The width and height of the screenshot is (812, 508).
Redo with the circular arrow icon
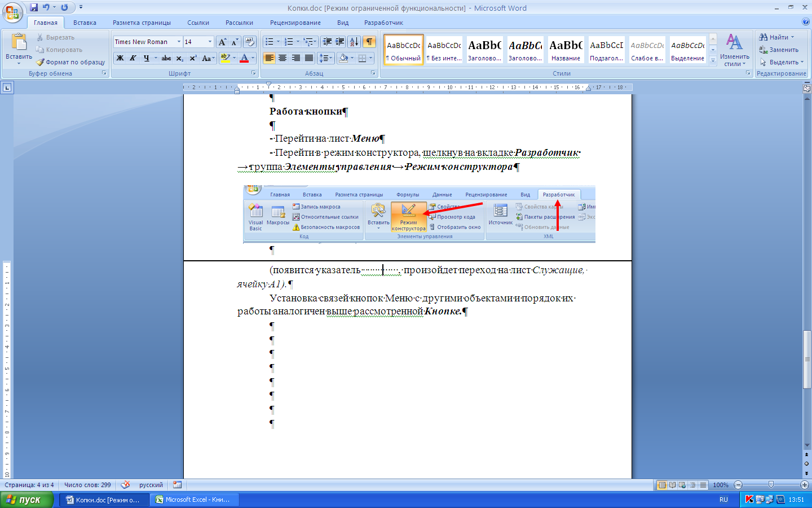(64, 7)
